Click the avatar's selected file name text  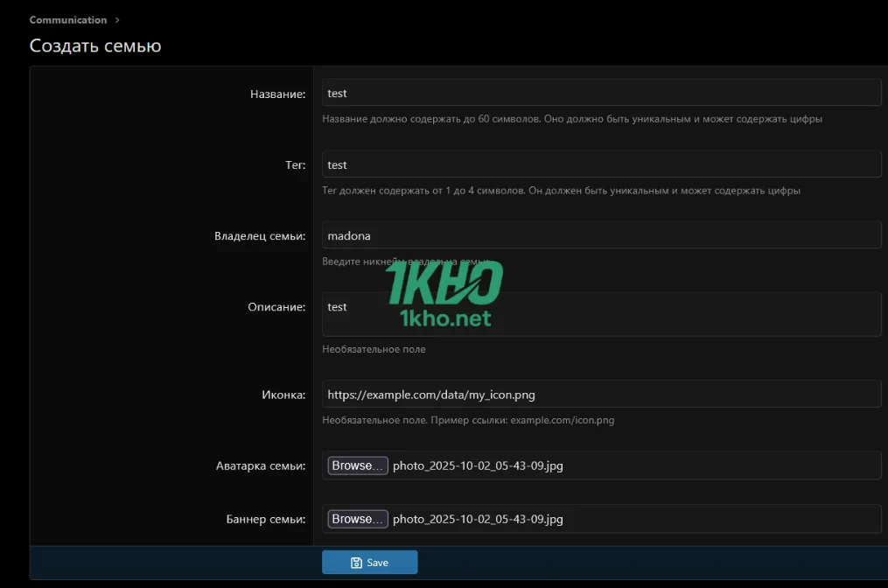coord(478,466)
